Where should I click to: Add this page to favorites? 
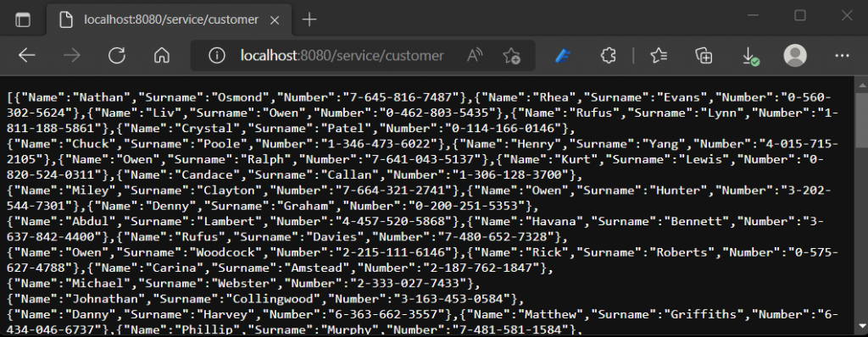[511, 55]
